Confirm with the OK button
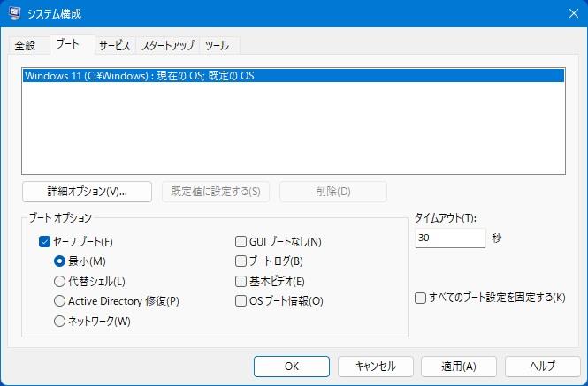This screenshot has width=588, height=386. (292, 367)
